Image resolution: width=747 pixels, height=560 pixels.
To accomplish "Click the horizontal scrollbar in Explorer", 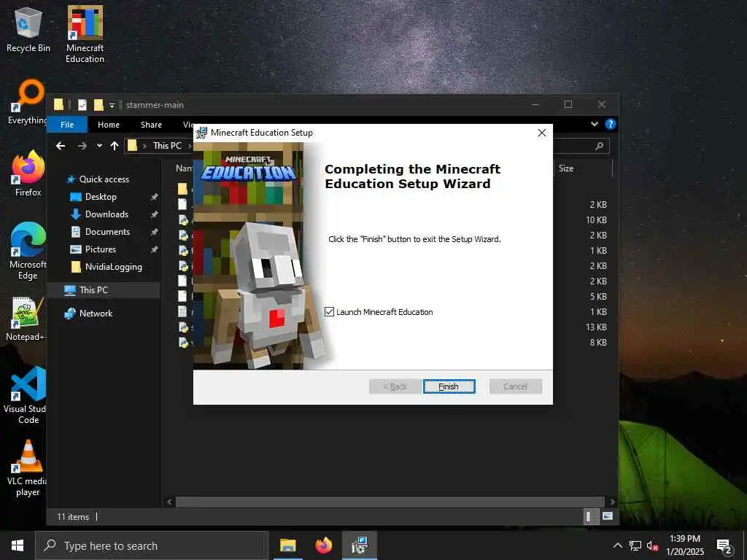I will [x=390, y=502].
